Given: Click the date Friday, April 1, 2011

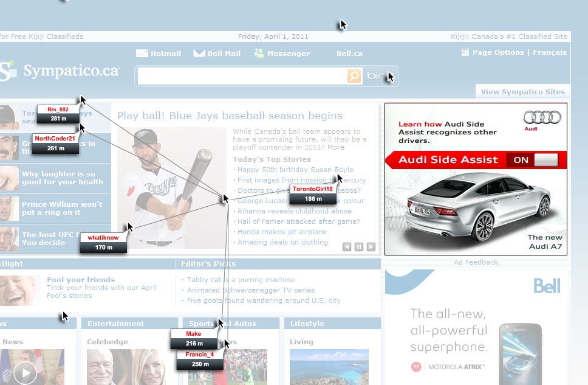Looking at the screenshot, I should 273,36.
